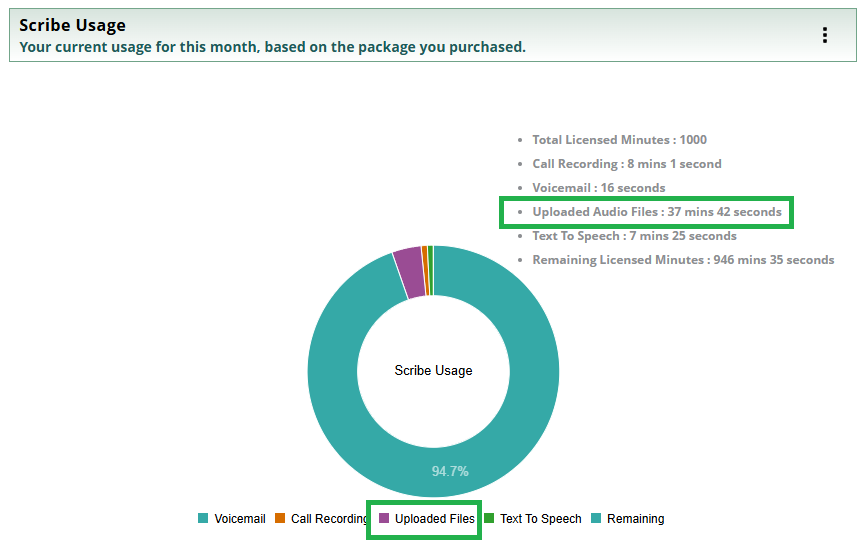The image size is (864, 548).
Task: Select the purple donut chart segment
Action: pos(408,271)
